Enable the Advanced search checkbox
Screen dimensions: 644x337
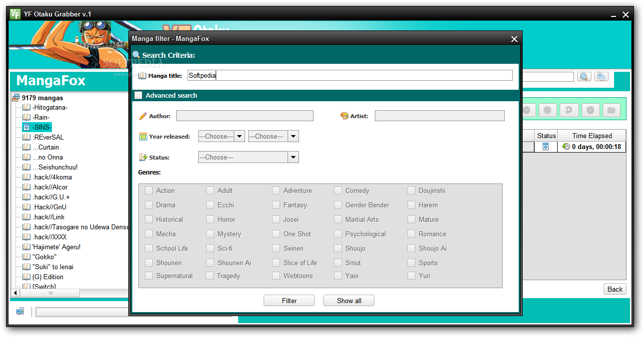(138, 95)
